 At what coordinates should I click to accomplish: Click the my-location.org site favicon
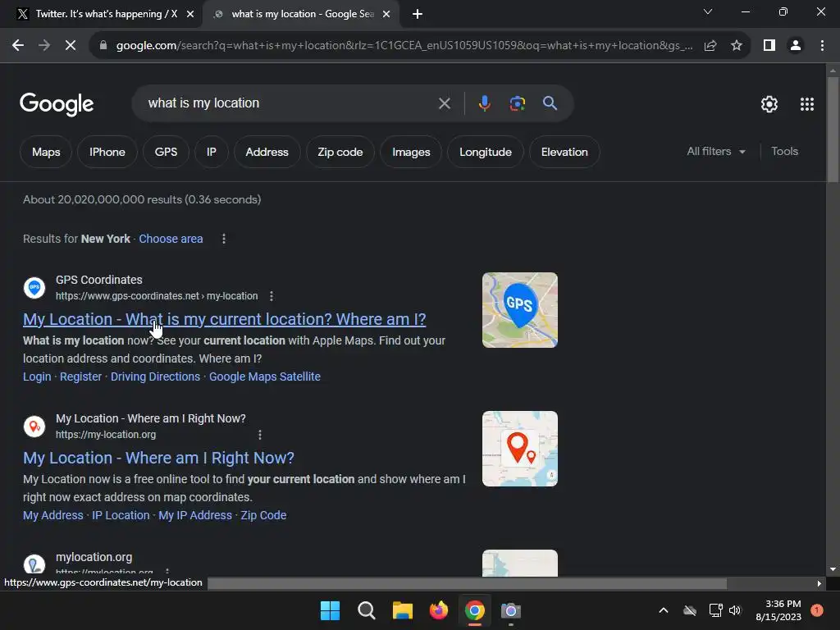(x=34, y=427)
